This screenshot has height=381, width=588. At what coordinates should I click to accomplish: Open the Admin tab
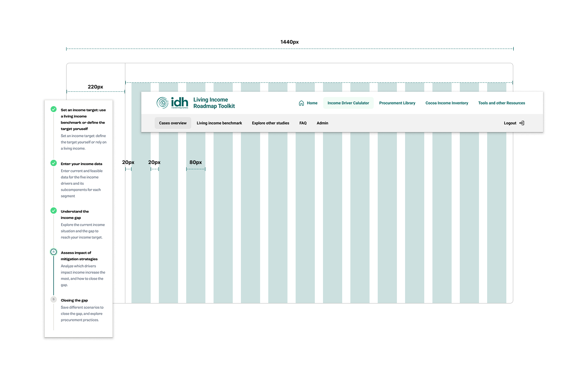[x=323, y=123]
